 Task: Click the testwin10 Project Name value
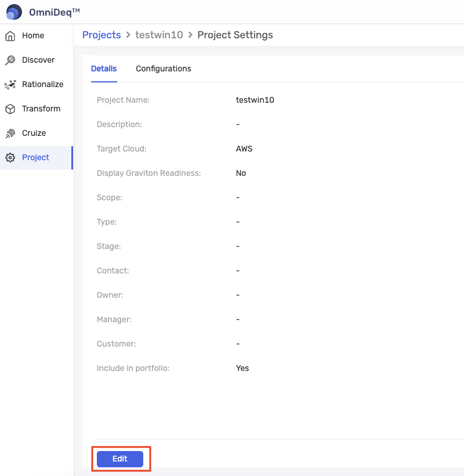pos(255,100)
